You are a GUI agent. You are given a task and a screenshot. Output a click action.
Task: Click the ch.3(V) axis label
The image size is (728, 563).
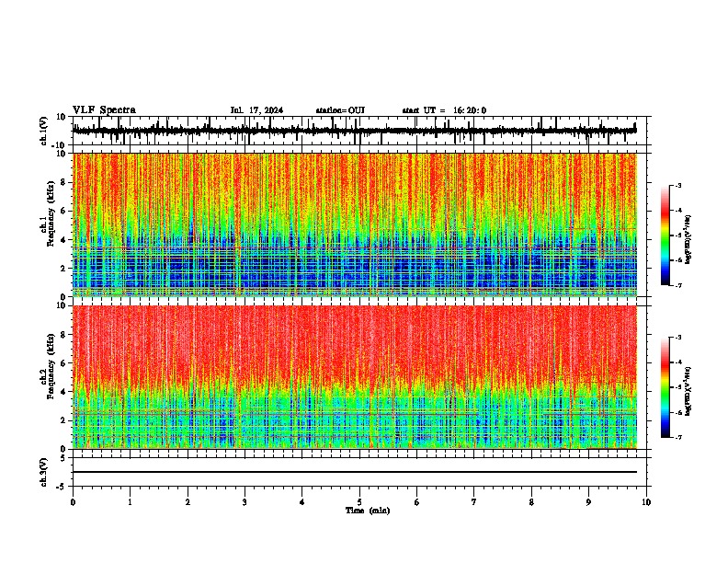(x=44, y=472)
